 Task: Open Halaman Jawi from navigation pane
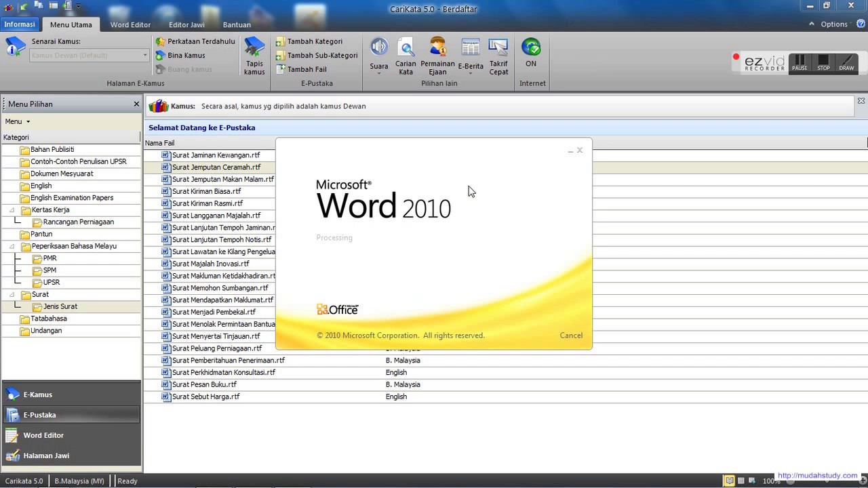(x=71, y=455)
